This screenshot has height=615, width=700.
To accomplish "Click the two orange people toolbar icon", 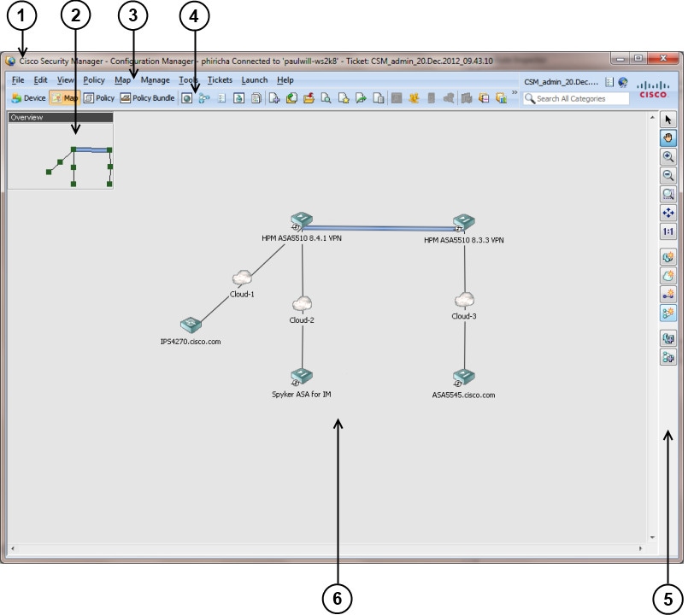I will pos(414,98).
